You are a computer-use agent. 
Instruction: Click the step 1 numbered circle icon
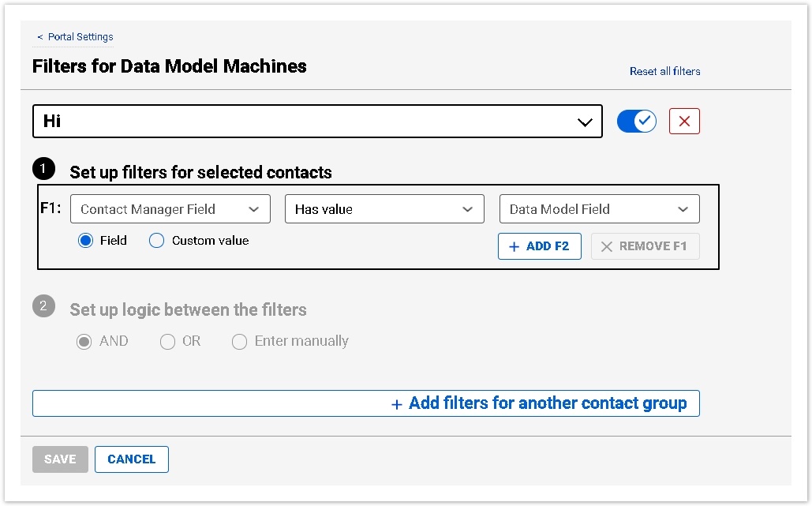43,169
